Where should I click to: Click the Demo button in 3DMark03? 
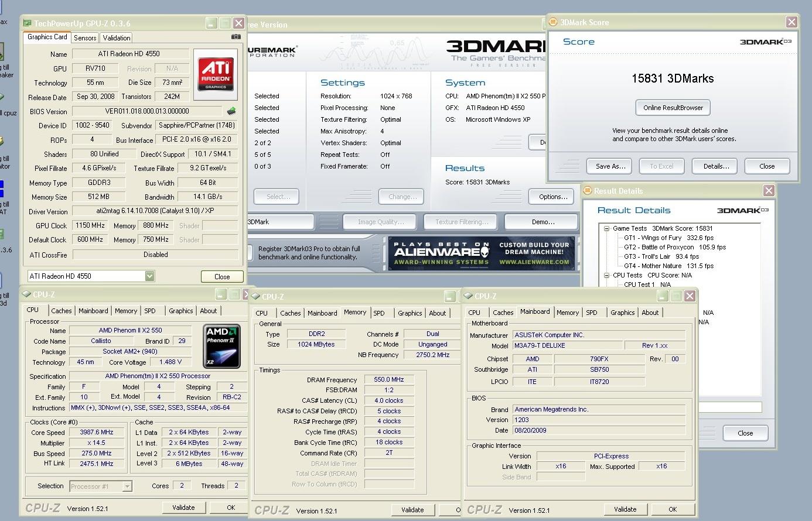point(543,222)
